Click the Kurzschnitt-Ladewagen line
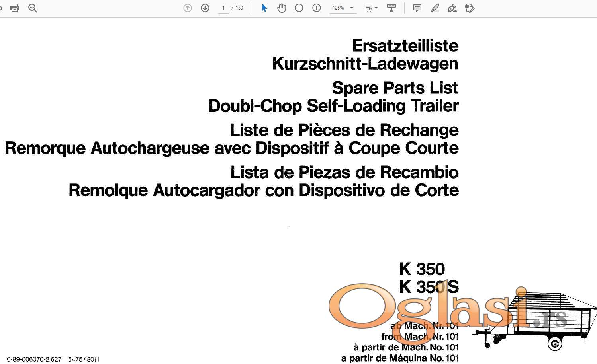This screenshot has height=364, width=597. 365,64
